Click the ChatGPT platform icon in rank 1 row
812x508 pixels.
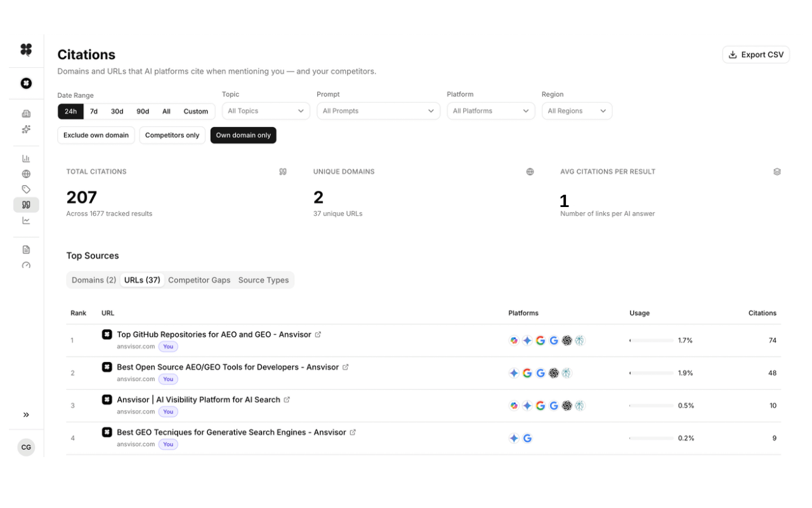(x=567, y=340)
